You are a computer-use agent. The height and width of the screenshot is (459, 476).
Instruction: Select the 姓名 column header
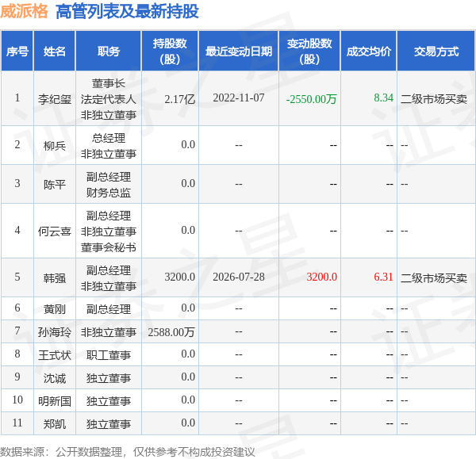[x=54, y=51]
